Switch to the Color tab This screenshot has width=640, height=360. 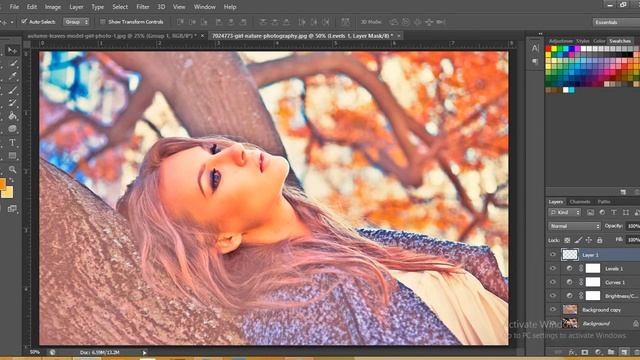pyautogui.click(x=599, y=41)
